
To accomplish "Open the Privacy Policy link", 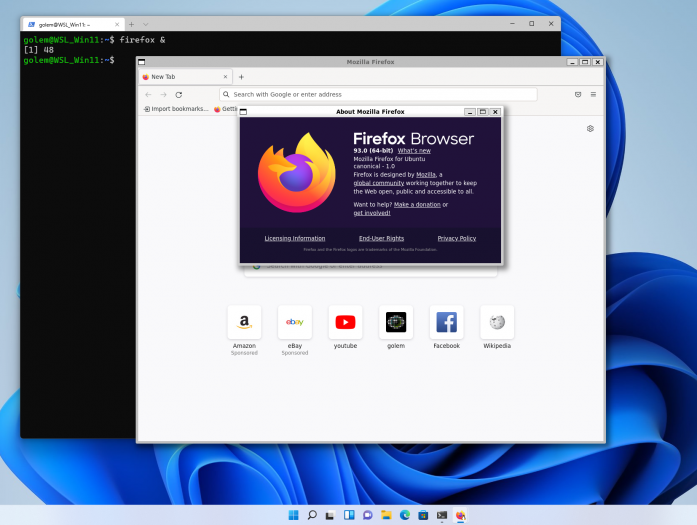I will pos(457,238).
